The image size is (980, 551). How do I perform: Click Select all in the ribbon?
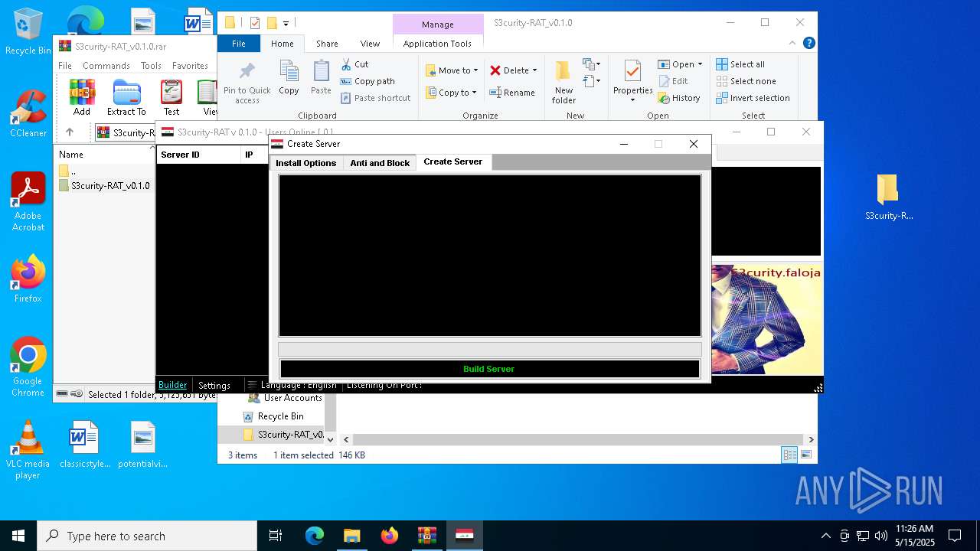[740, 64]
